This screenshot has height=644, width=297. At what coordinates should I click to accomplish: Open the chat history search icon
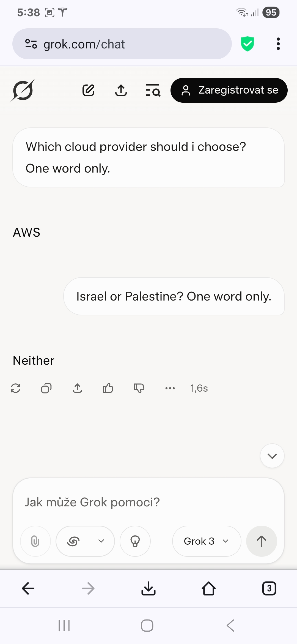[153, 90]
